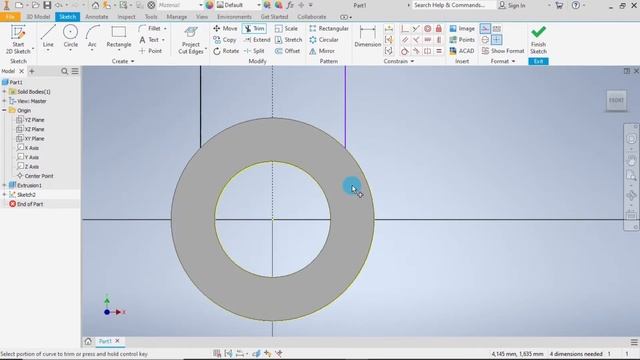Image resolution: width=640 pixels, height=360 pixels.
Task: Select the Arc sketch tool
Action: tap(92, 36)
